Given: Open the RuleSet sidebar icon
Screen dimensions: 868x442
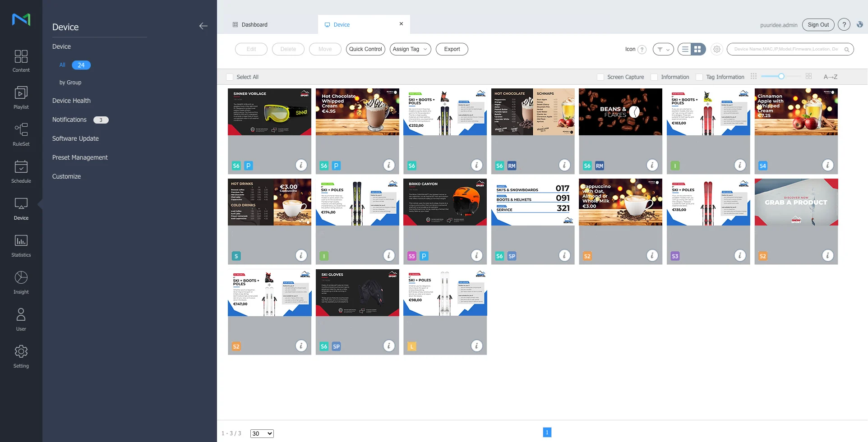Looking at the screenshot, I should (x=21, y=134).
